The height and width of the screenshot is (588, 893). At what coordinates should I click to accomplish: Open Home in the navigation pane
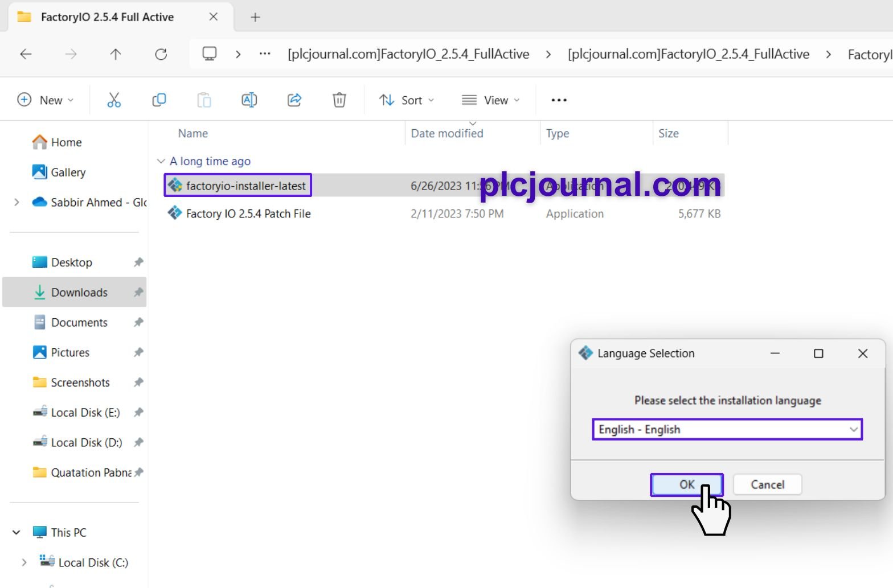[57, 142]
